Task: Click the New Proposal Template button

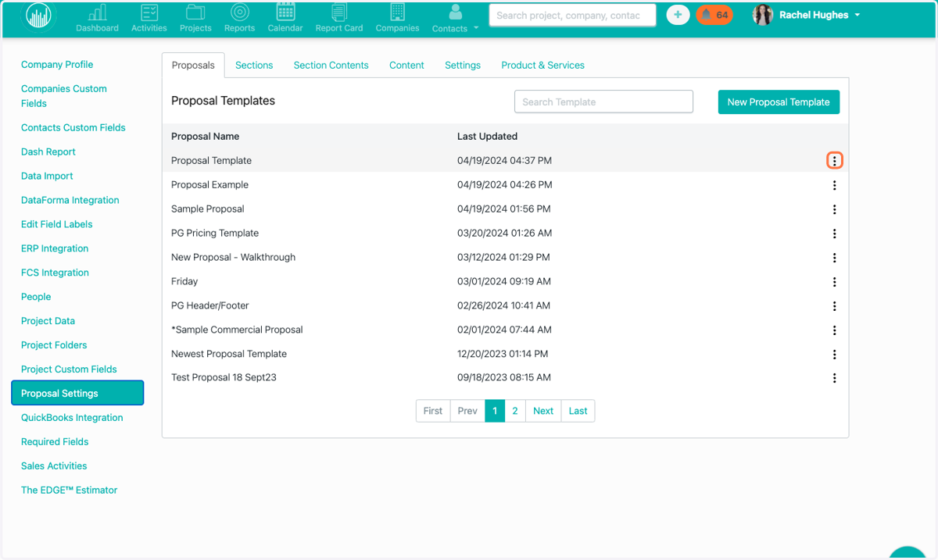Action: click(779, 102)
